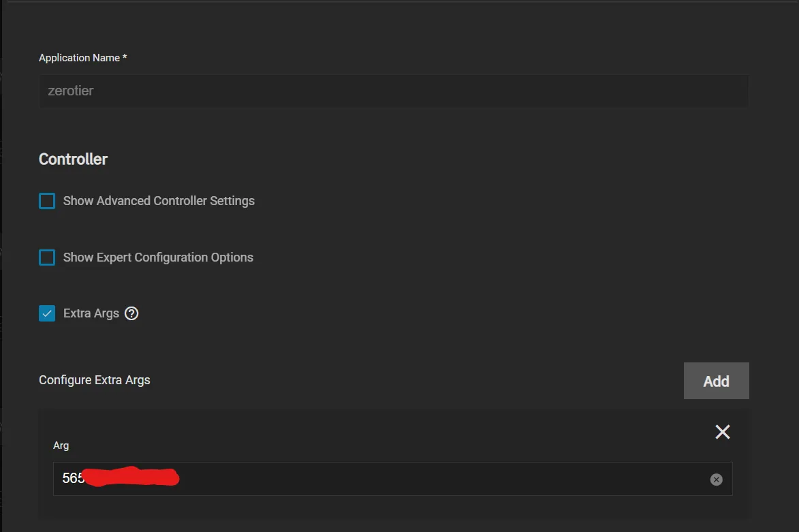Viewport: 799px width, 532px height.
Task: Click the Extra Args help question-mark icon
Action: (x=131, y=313)
